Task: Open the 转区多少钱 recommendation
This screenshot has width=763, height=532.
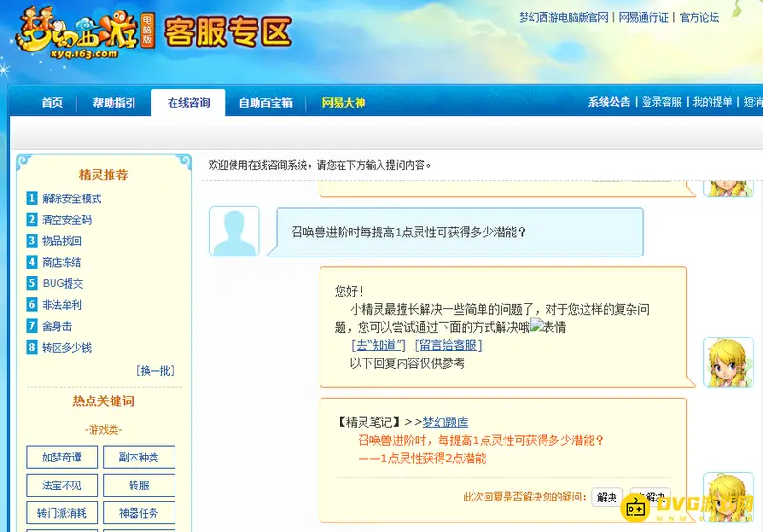Action: [67, 348]
